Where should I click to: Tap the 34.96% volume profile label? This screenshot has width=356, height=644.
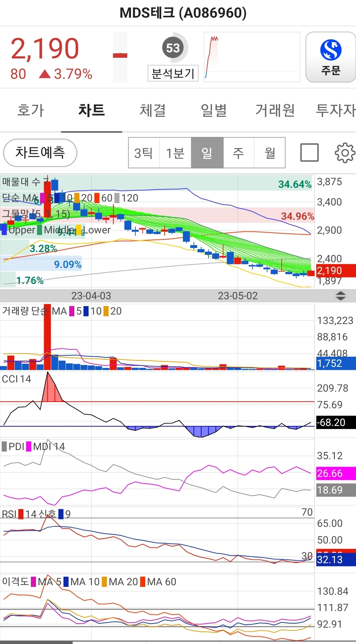click(298, 216)
